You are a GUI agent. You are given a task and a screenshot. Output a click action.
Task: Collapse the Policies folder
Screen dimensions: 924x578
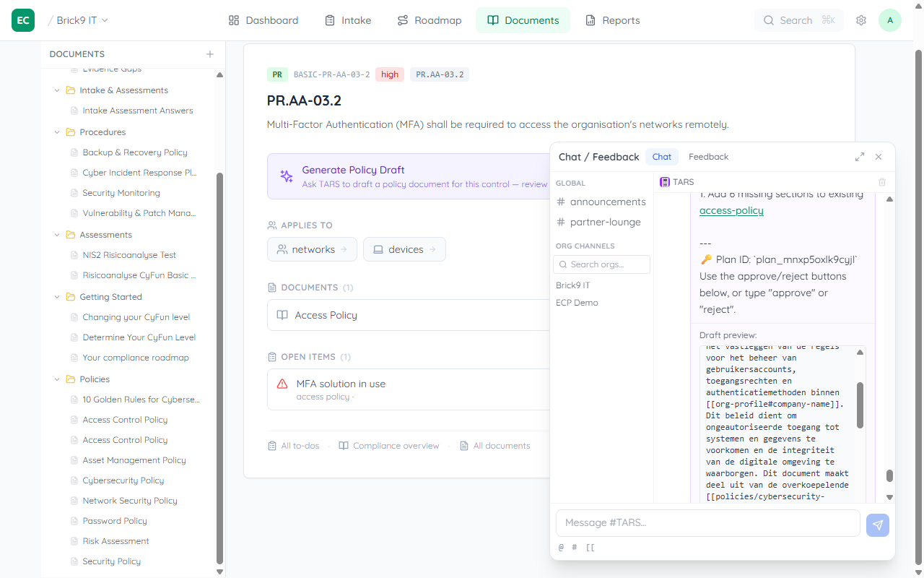tap(57, 379)
